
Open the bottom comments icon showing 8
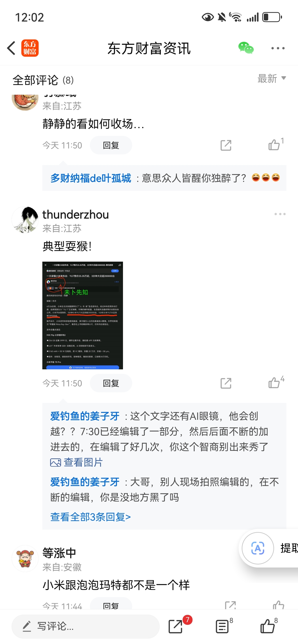pyautogui.click(x=222, y=626)
